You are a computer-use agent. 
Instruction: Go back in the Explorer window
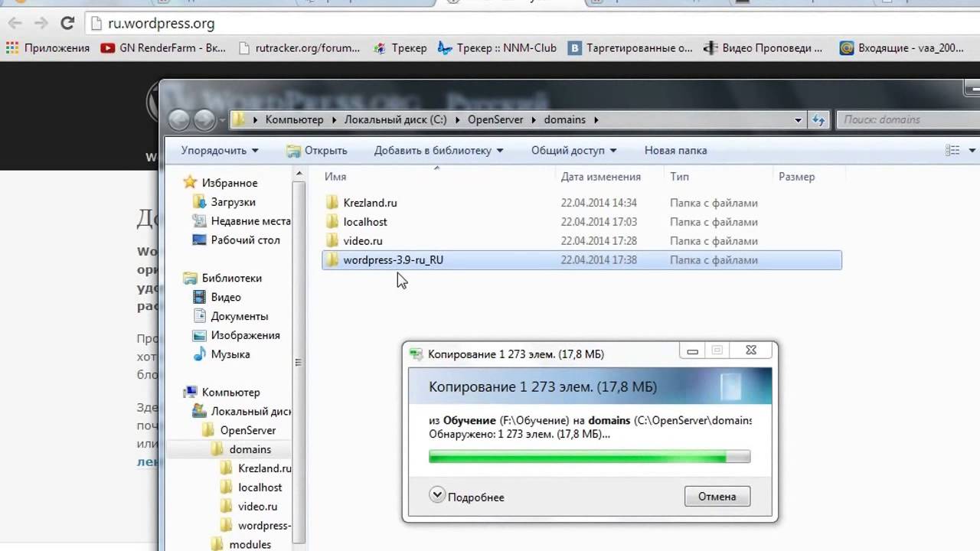179,119
